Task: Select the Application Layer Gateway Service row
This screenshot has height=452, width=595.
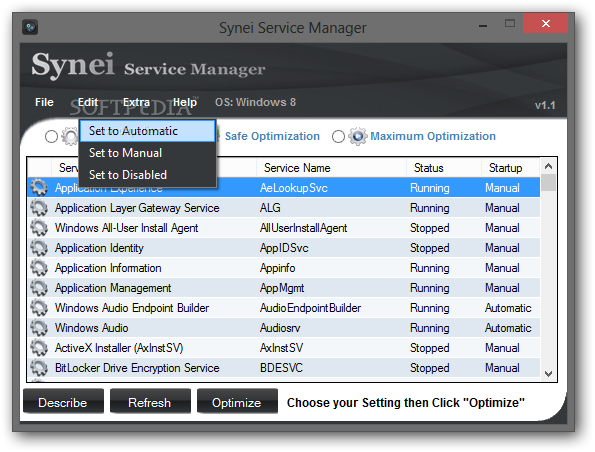Action: 284,208
